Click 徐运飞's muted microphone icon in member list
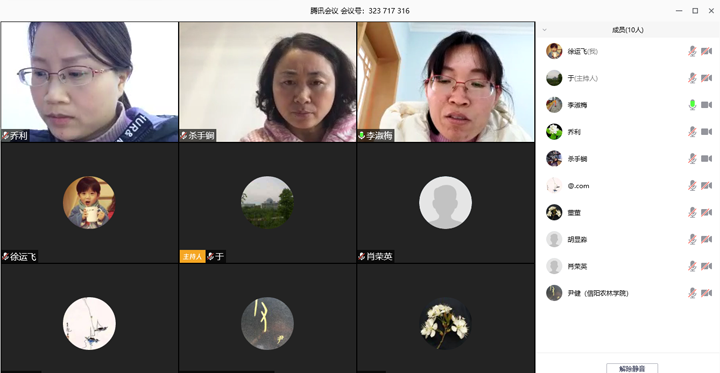 coord(692,51)
